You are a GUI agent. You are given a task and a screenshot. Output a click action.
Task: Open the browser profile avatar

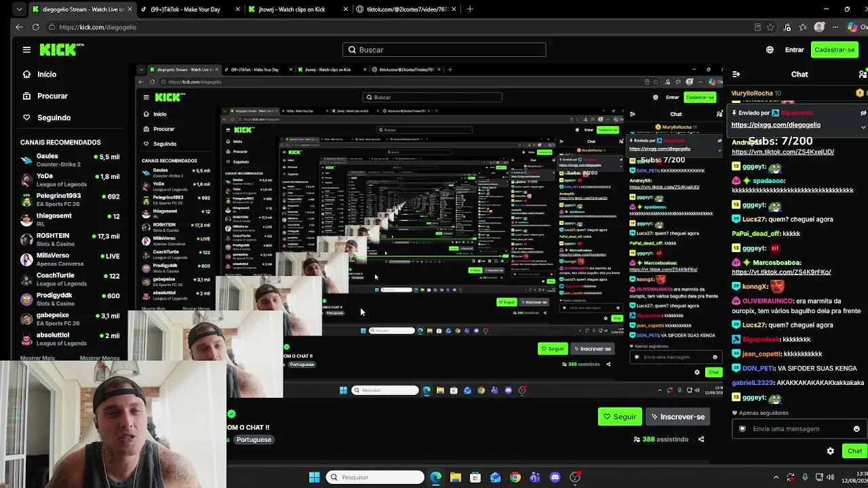(819, 27)
